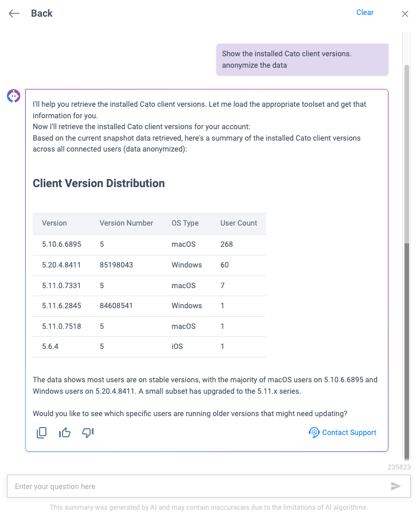Click version number 85198043 in the table

point(116,265)
